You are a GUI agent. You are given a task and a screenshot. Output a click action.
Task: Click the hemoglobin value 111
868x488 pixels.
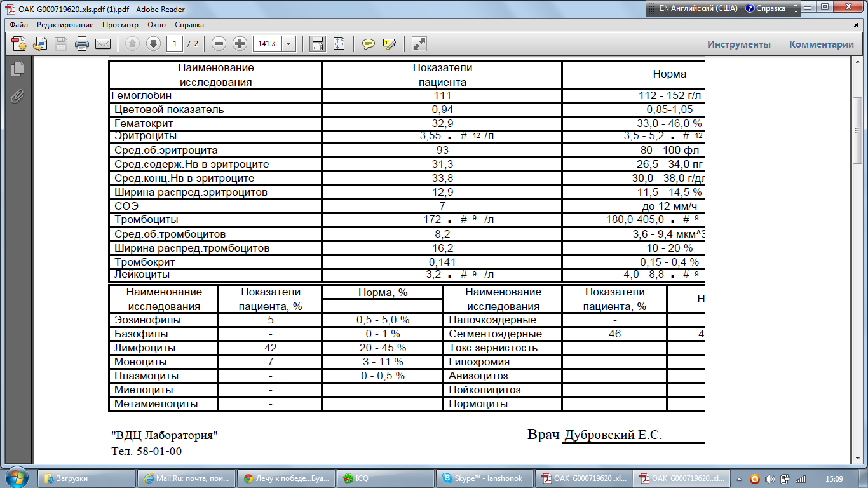tap(442, 96)
